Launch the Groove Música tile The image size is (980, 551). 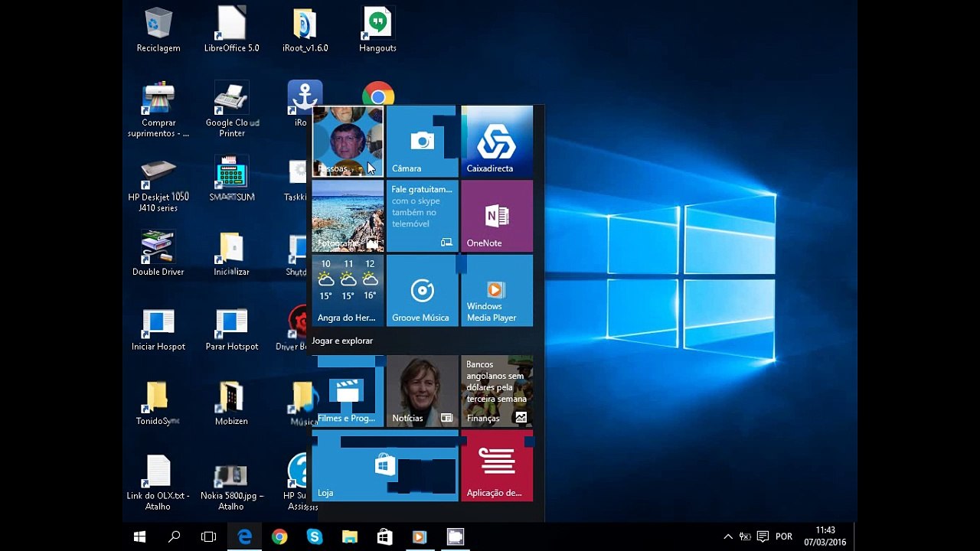point(422,291)
